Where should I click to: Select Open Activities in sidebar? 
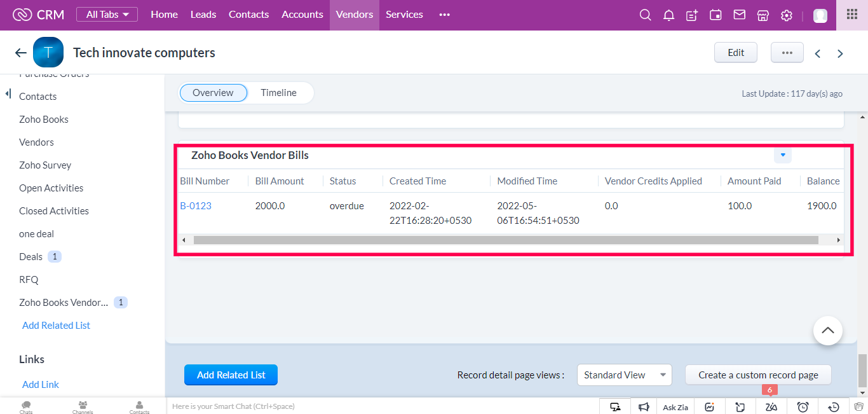51,188
